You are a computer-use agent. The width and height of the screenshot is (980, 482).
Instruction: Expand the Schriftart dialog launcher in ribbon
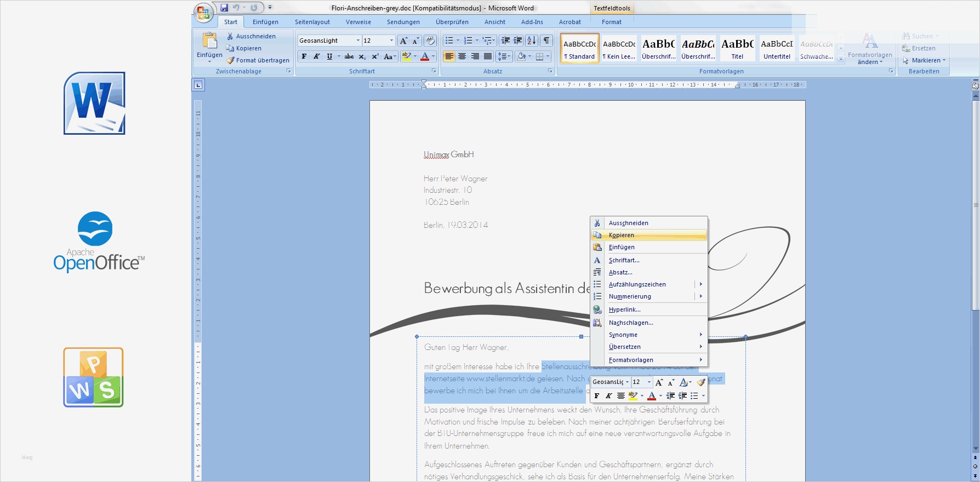(x=434, y=71)
